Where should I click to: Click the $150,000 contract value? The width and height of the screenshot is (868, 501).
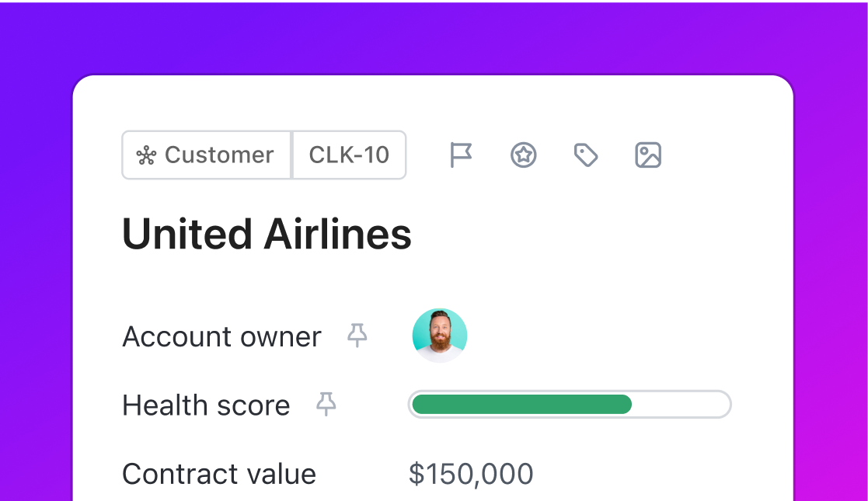[x=471, y=474]
